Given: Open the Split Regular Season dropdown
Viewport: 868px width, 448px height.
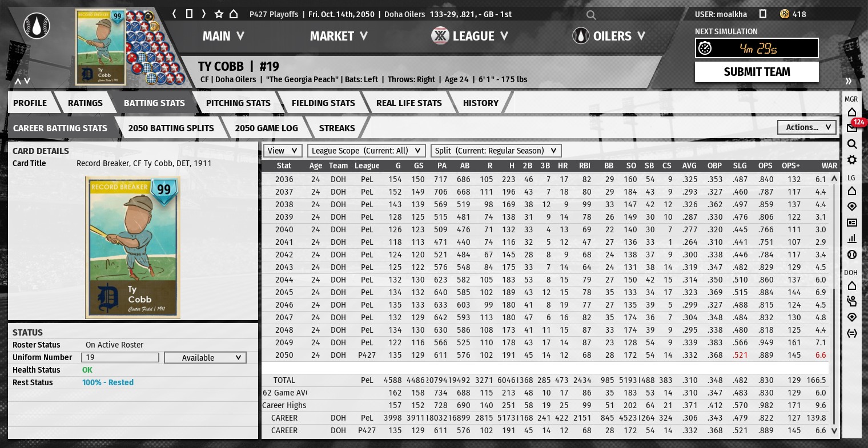Looking at the screenshot, I should pos(496,151).
